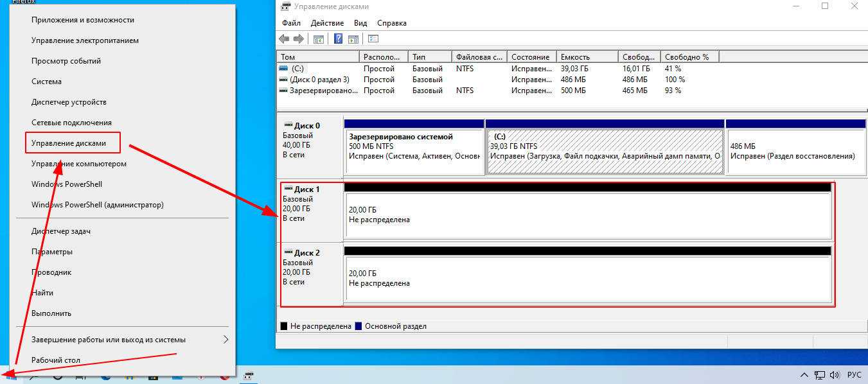Click the volume speaker icon in system tray
Viewport: 868px width, 384px height.
pyautogui.click(x=835, y=375)
